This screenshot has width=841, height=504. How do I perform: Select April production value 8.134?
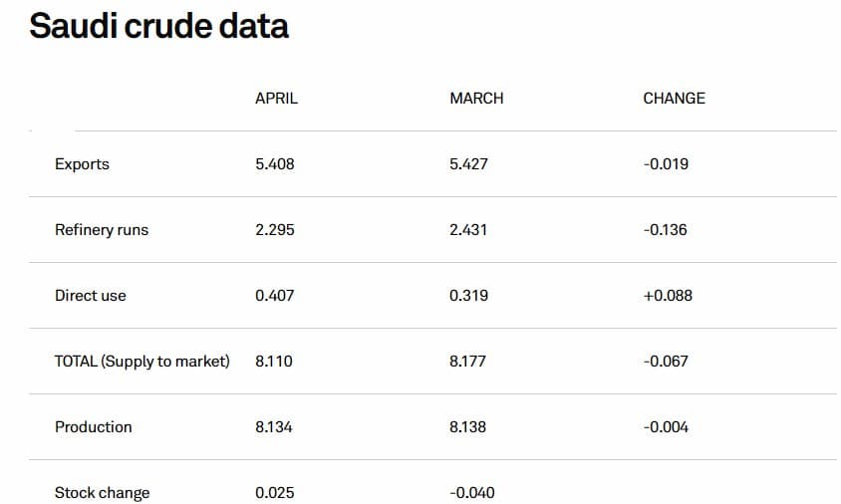274,426
